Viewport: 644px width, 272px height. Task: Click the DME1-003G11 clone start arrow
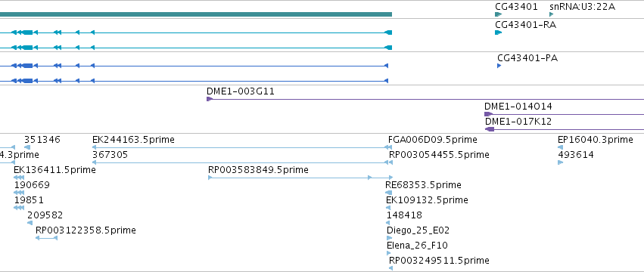click(210, 99)
